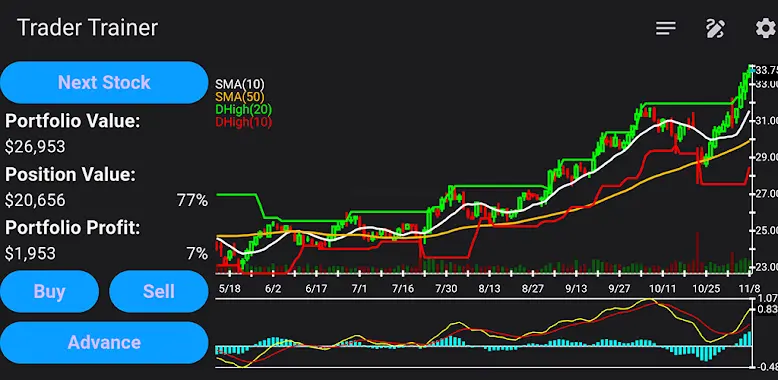778x380 pixels.
Task: Tap the Sell button
Action: tap(159, 291)
